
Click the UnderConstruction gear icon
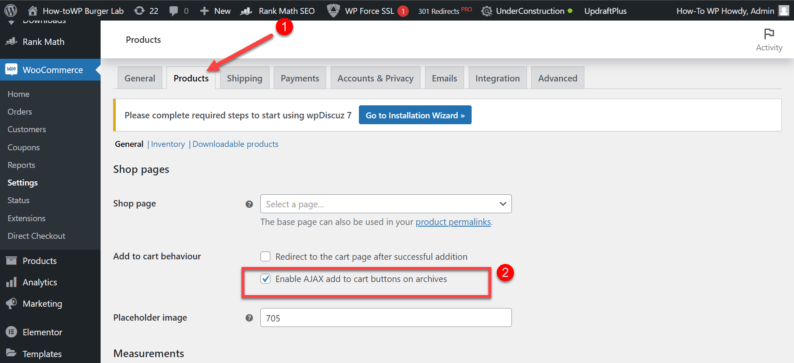pyautogui.click(x=486, y=11)
